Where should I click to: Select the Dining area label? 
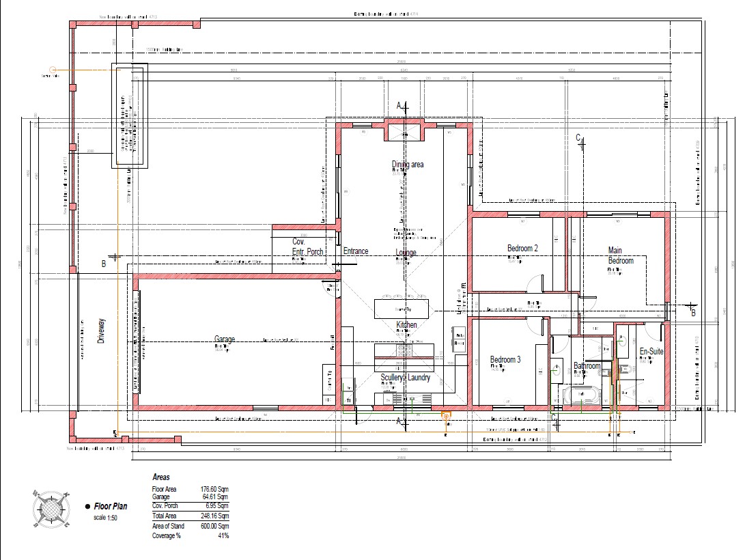408,165
